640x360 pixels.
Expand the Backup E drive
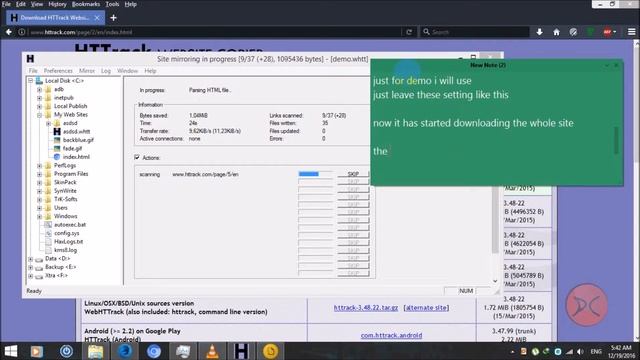click(31, 267)
